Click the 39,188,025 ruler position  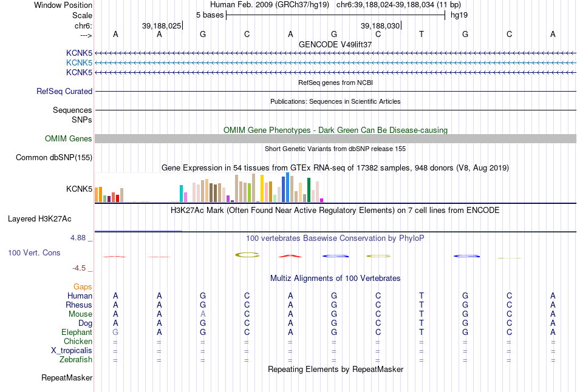click(162, 25)
